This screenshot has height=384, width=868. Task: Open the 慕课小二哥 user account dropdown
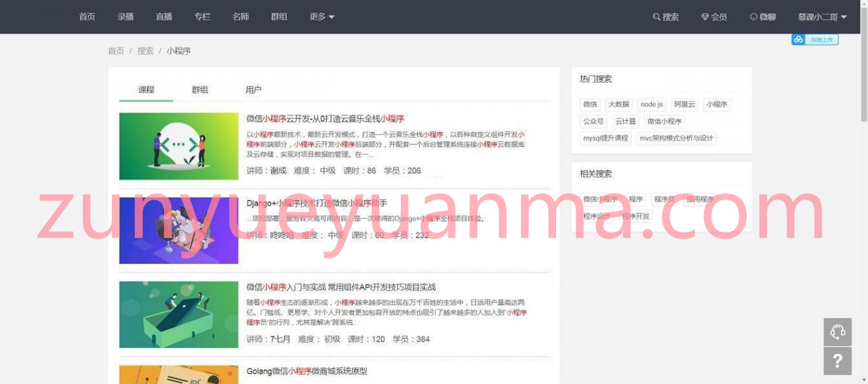click(823, 17)
